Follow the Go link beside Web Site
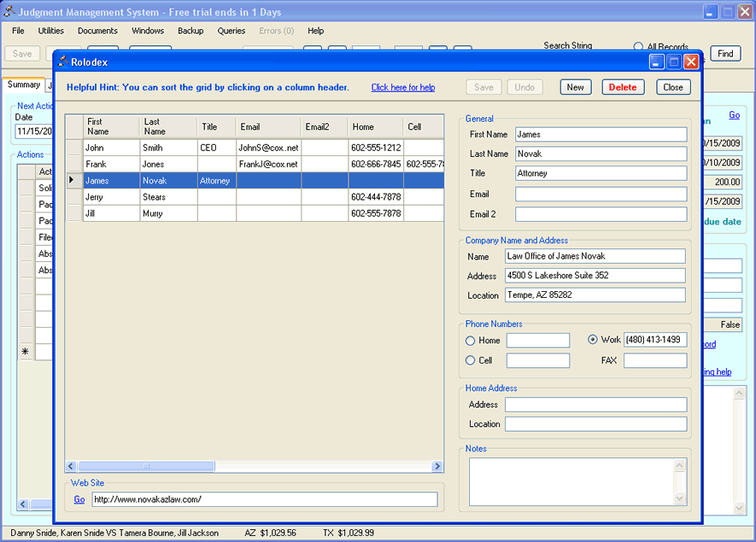This screenshot has width=756, height=542. (79, 499)
